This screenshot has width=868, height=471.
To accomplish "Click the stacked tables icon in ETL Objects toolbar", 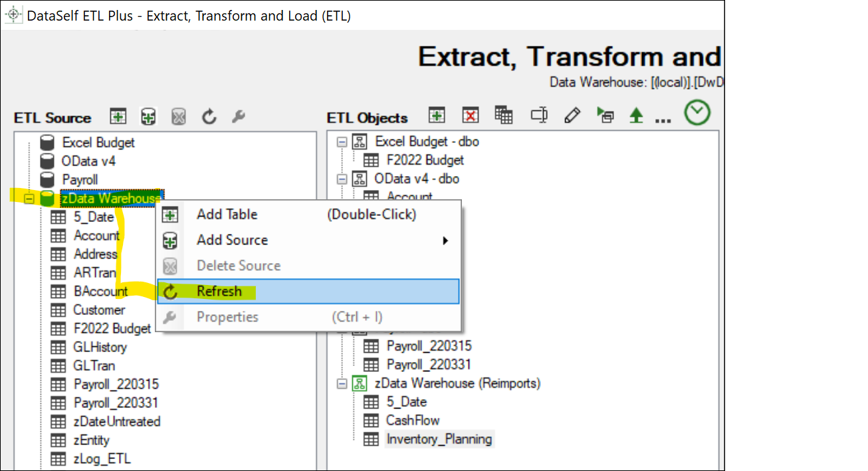I will 504,115.
